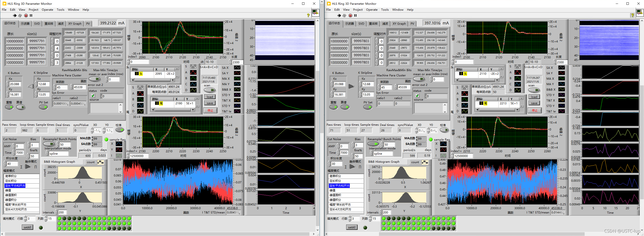Viewport: 644px width, 236px height.
Task: Click the red Y plot legend icon under sample flag, left
Action: click(119, 150)
